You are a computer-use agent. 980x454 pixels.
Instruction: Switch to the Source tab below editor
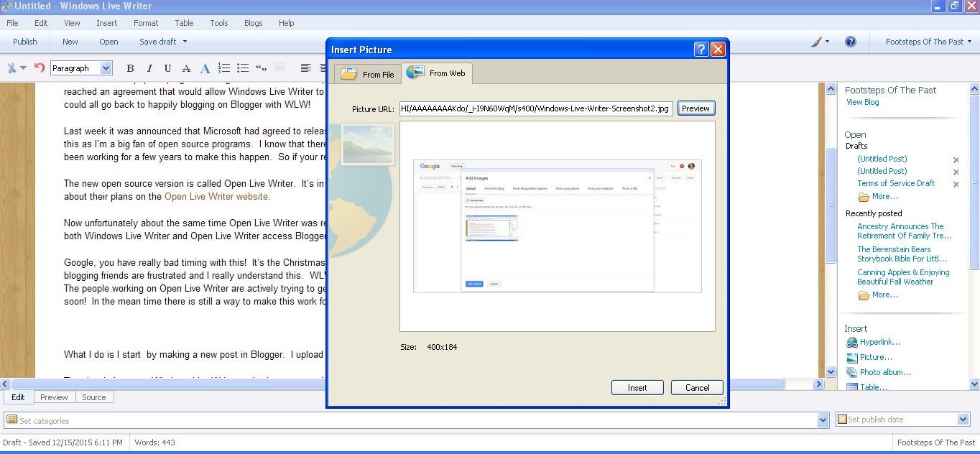93,397
